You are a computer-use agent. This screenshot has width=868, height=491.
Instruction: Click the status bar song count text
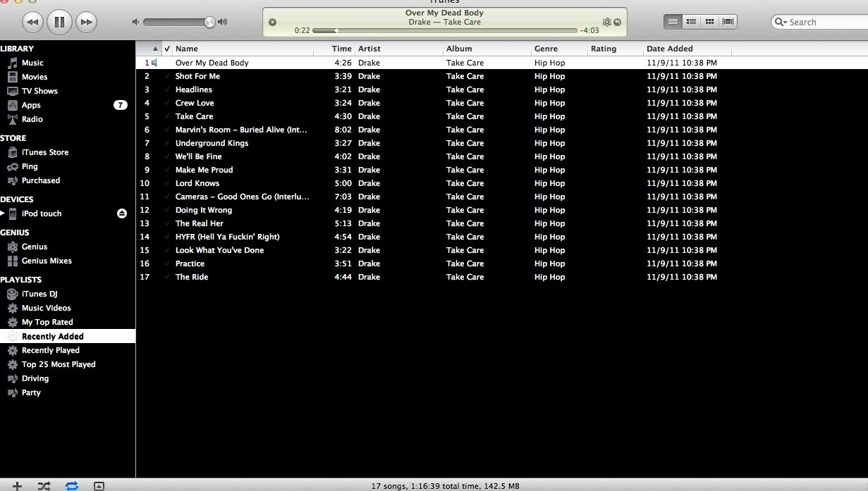pyautogui.click(x=445, y=486)
